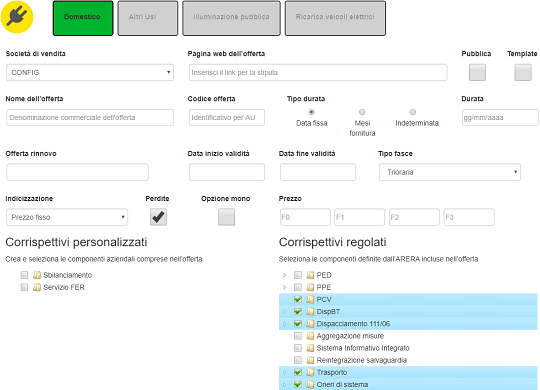Image resolution: width=540 pixels, height=390 pixels.
Task: Switch to the Illuminazione pubblica tab
Action: pos(231,18)
